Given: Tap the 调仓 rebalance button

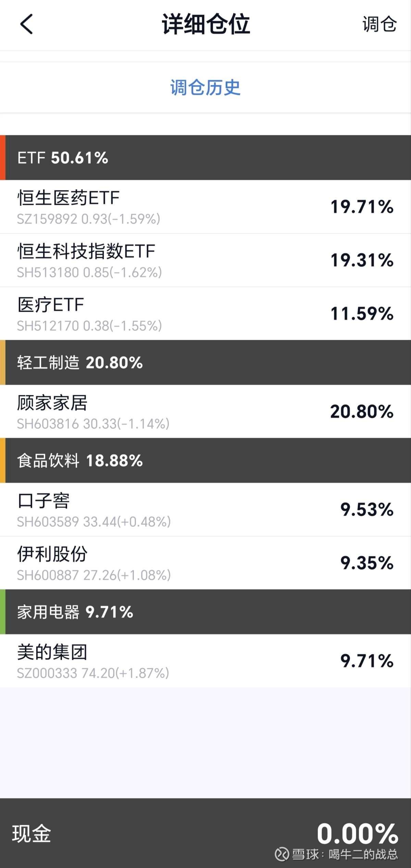Looking at the screenshot, I should (379, 25).
